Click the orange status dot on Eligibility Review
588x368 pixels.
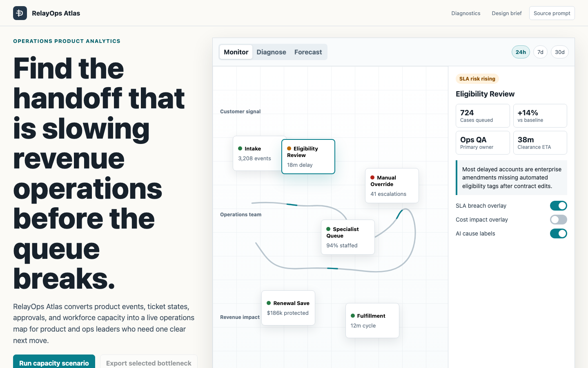coord(289,148)
